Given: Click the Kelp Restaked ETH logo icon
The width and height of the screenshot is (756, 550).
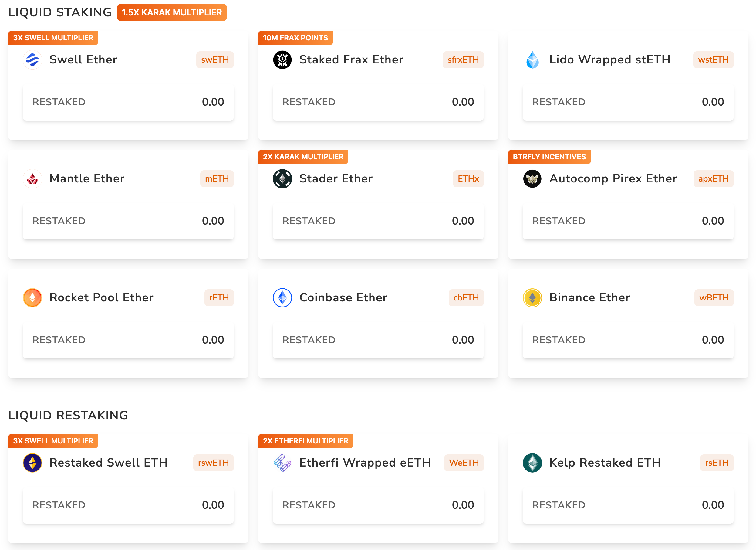Looking at the screenshot, I should tap(532, 463).
